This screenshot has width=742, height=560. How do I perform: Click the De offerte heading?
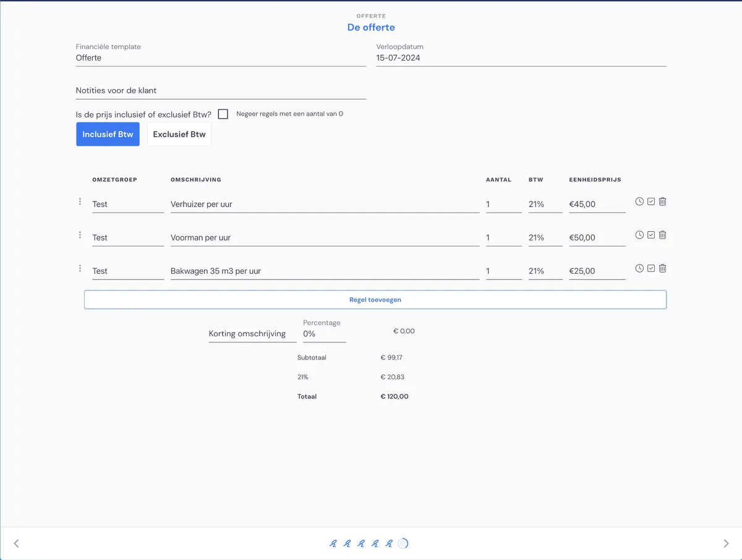click(x=371, y=27)
